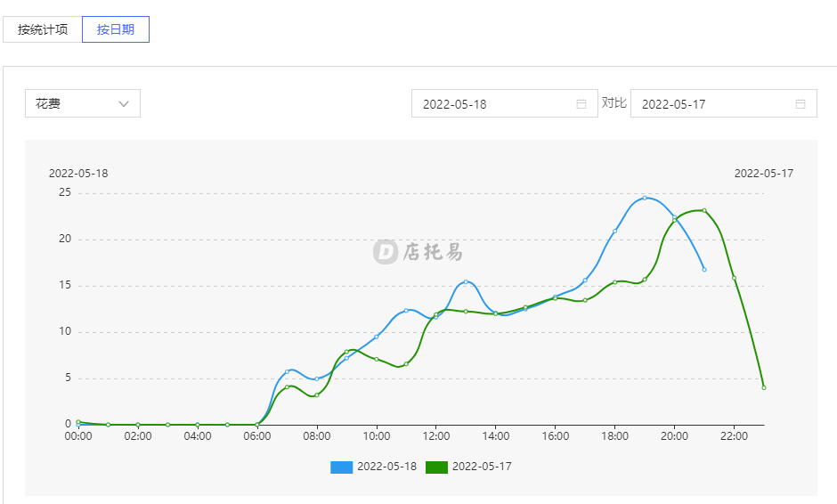Select green peak data point at 21:00
The width and height of the screenshot is (837, 504).
704,210
